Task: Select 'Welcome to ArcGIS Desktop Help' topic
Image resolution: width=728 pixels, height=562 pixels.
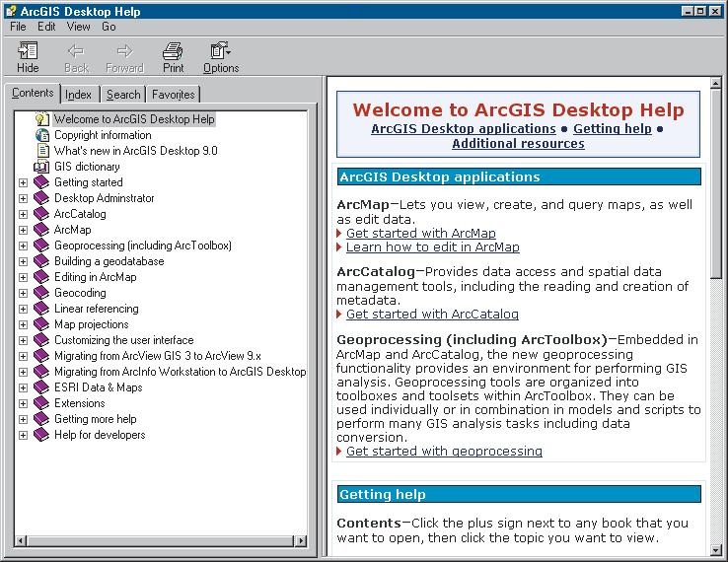Action: [134, 119]
